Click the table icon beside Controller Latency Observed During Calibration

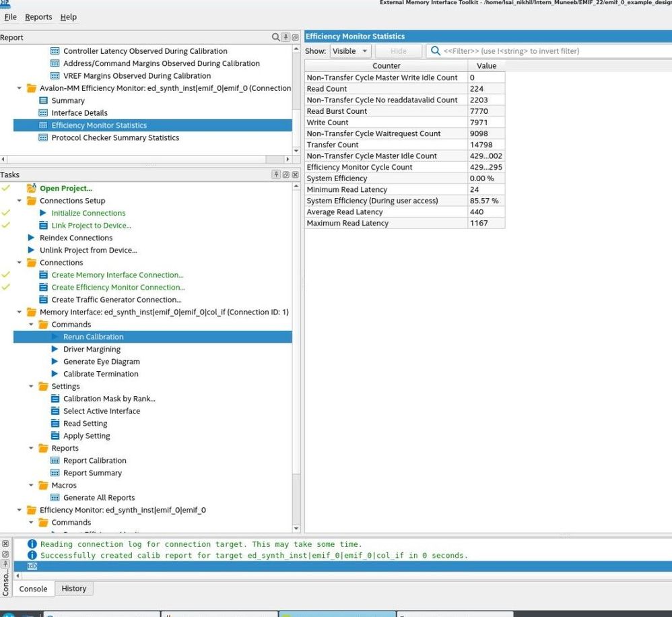pos(55,51)
